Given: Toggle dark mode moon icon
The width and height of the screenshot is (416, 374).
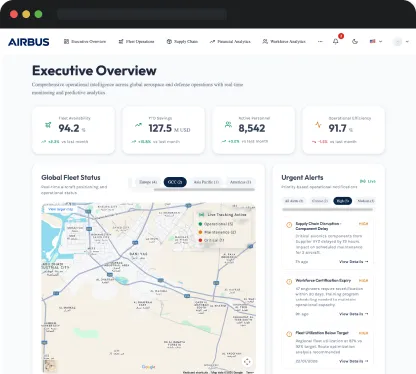Looking at the screenshot, I should point(355,41).
